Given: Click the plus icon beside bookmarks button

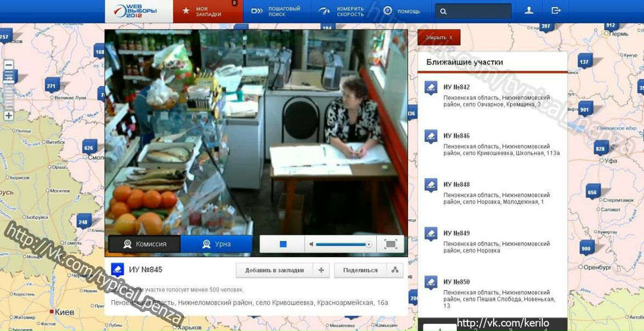Looking at the screenshot, I should [x=321, y=270].
